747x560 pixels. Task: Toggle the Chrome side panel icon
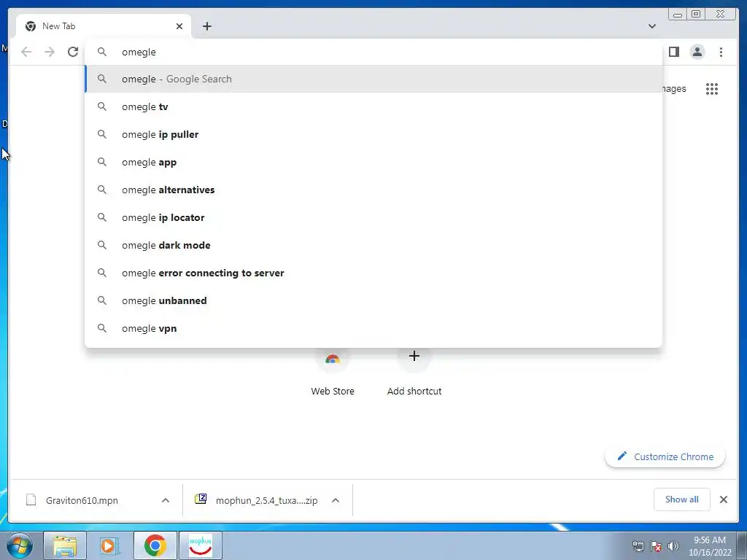tap(673, 52)
